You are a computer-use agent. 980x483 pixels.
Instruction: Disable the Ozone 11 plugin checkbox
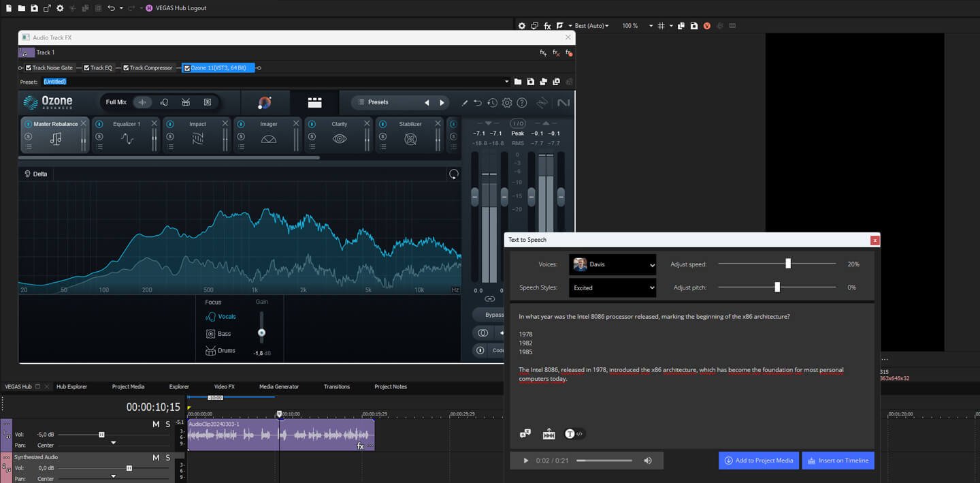[187, 68]
